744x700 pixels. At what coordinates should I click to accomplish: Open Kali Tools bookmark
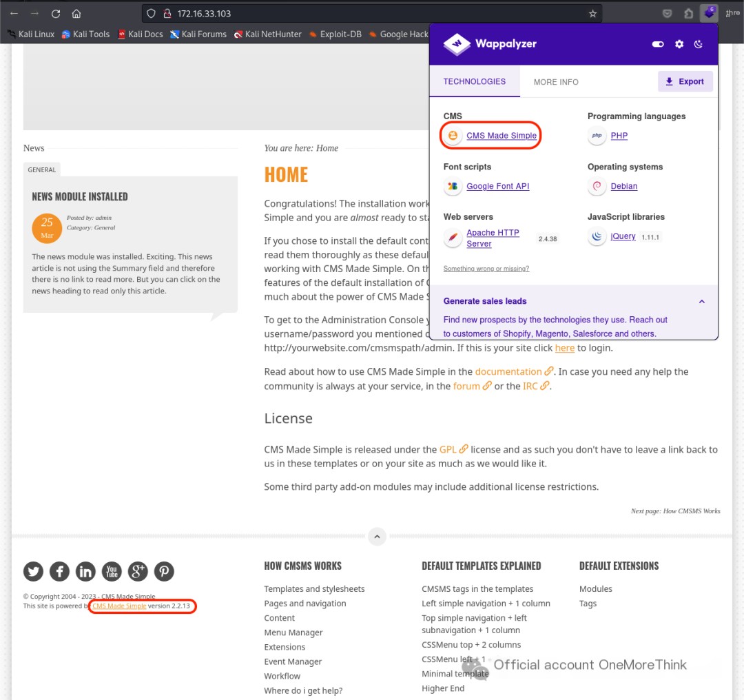pos(86,34)
